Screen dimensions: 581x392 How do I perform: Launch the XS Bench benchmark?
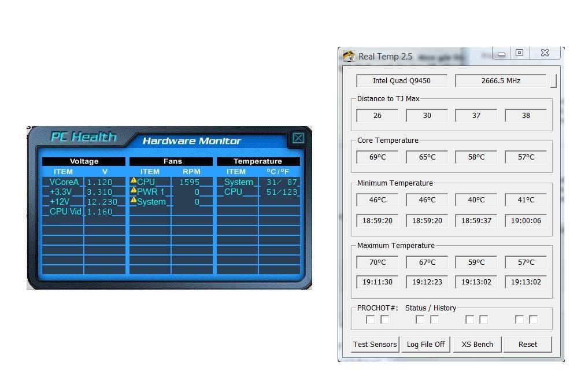tap(478, 344)
